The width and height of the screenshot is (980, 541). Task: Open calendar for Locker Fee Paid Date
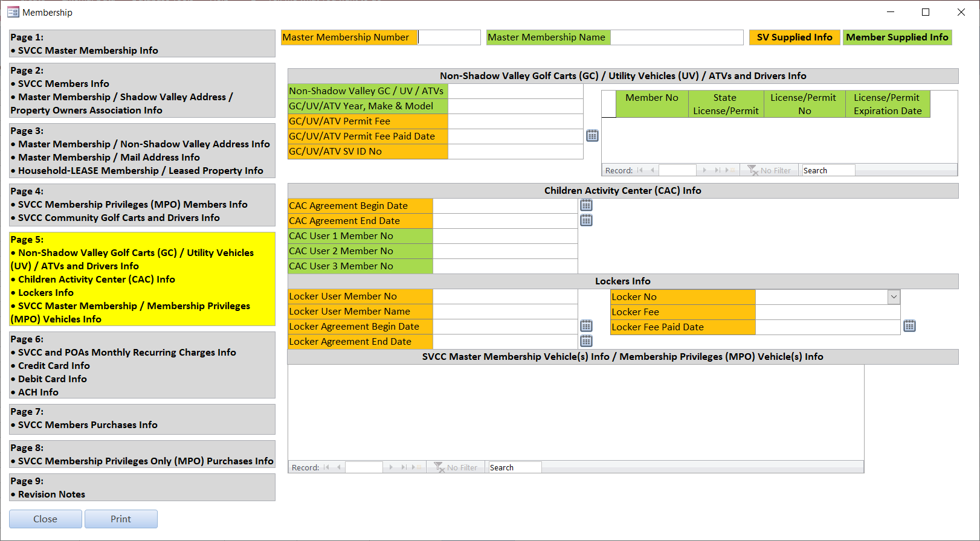click(x=909, y=326)
